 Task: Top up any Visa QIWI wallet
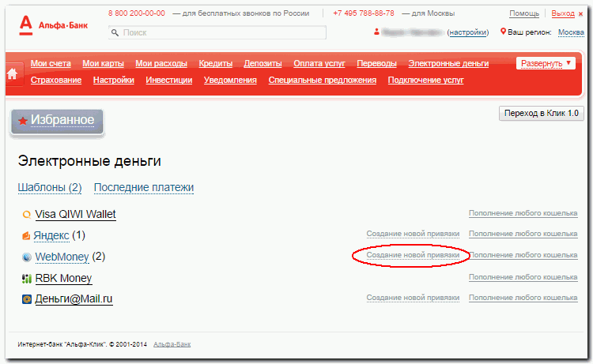tap(523, 213)
